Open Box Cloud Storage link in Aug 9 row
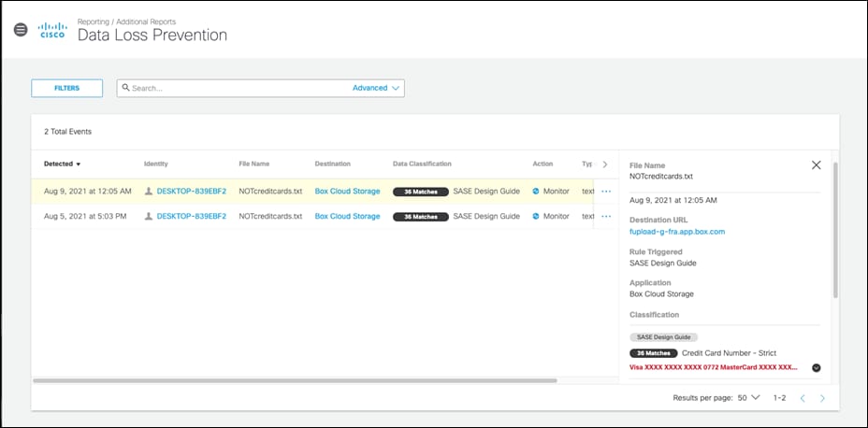 coord(348,192)
